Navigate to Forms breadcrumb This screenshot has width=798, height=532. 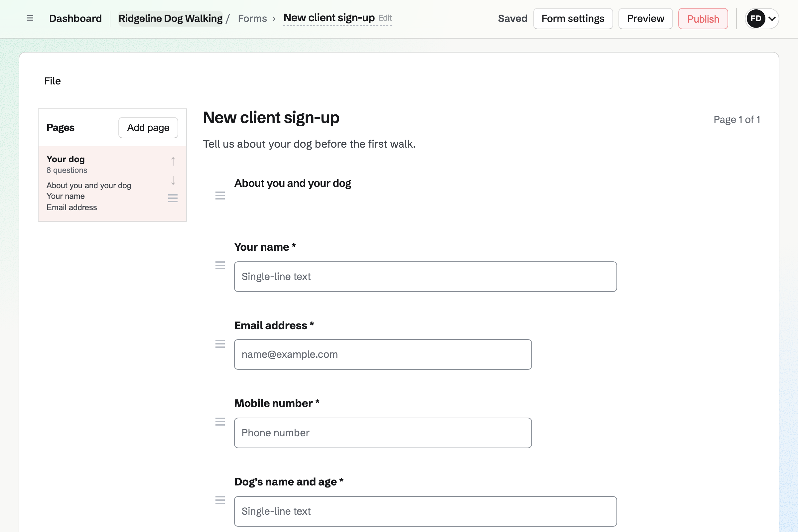point(252,18)
